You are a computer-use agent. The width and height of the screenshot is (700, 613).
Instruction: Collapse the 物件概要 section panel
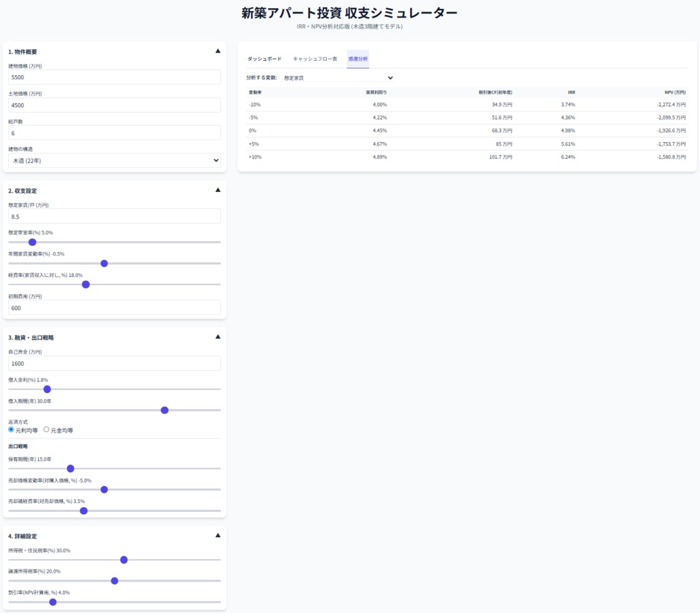pos(217,51)
